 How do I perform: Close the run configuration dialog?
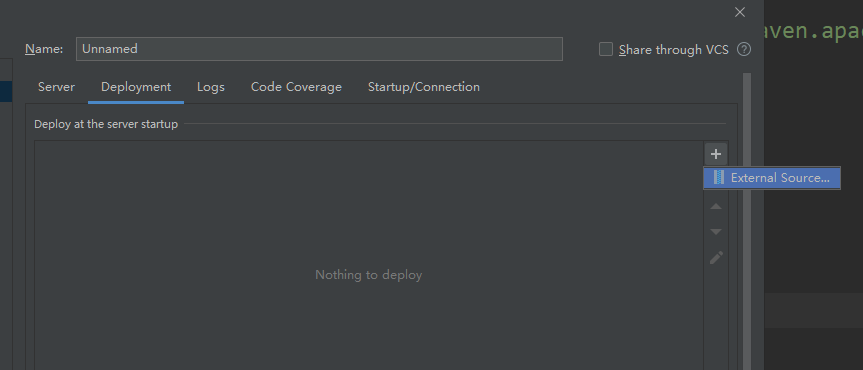coord(740,12)
